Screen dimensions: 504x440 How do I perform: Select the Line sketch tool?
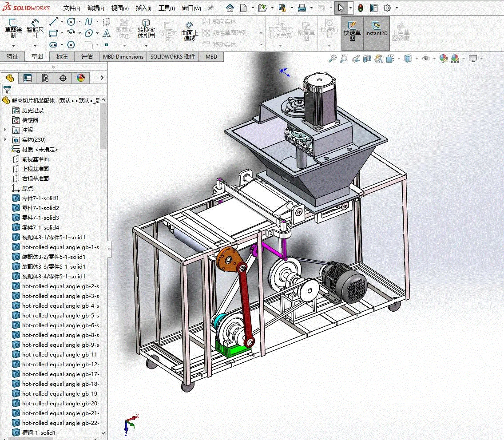point(53,22)
